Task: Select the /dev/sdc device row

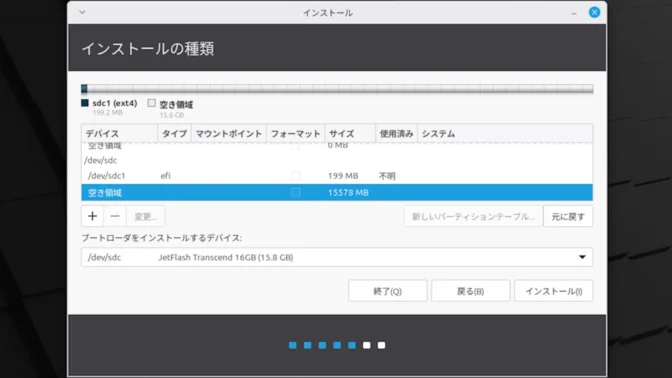Action: [x=337, y=160]
